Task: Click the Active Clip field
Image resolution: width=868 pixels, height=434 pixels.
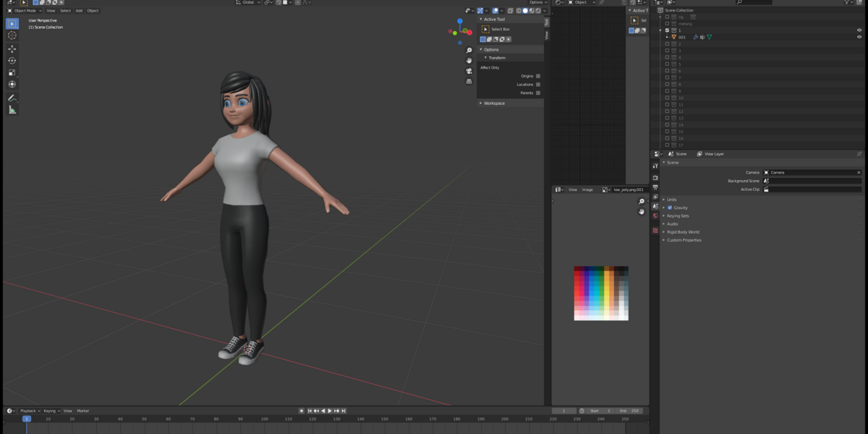Action: 812,190
